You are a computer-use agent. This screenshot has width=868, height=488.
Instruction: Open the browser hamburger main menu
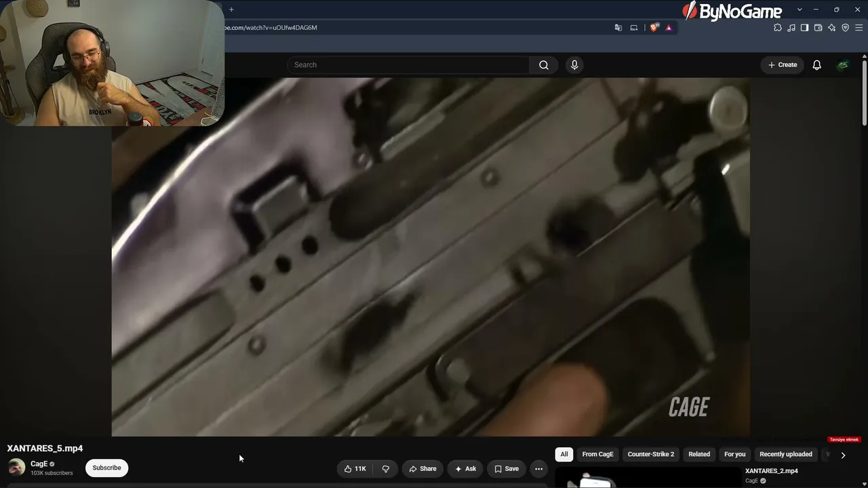click(x=859, y=28)
